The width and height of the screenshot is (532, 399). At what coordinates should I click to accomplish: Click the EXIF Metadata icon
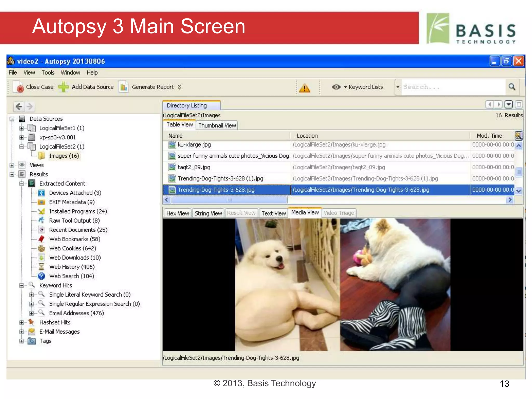(42, 202)
